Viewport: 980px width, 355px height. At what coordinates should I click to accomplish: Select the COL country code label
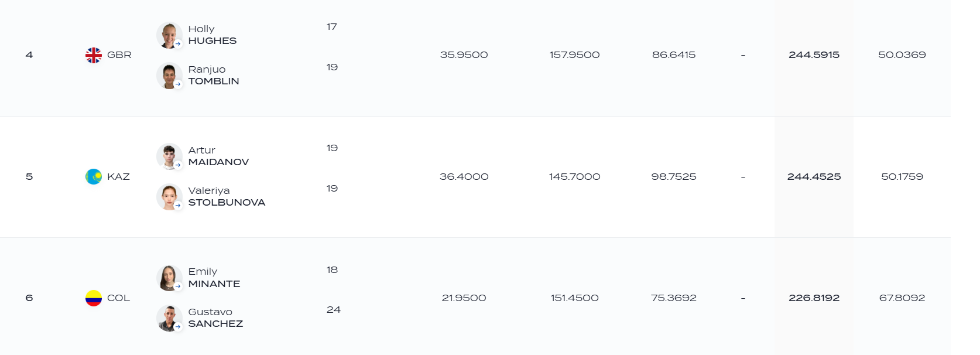118,298
